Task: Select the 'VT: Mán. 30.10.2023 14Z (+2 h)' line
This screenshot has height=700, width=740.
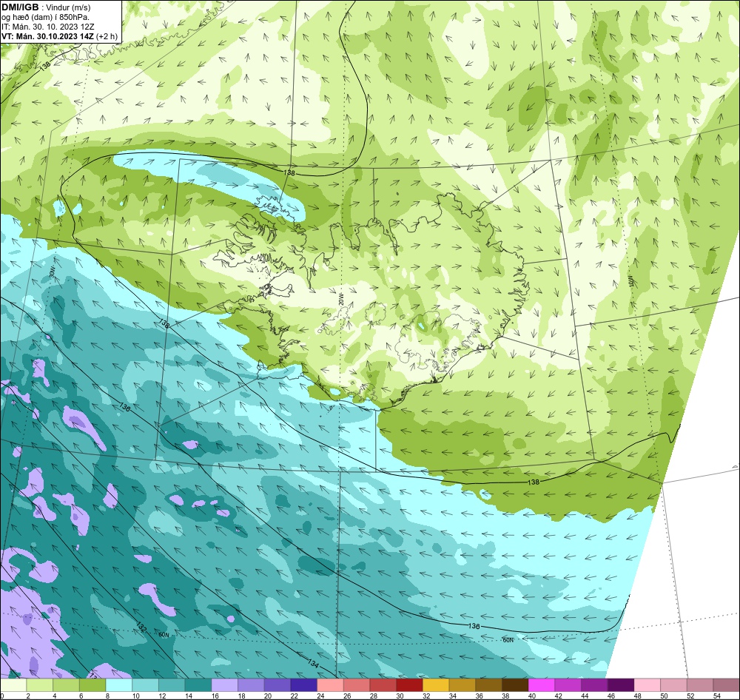Action: click(x=59, y=36)
